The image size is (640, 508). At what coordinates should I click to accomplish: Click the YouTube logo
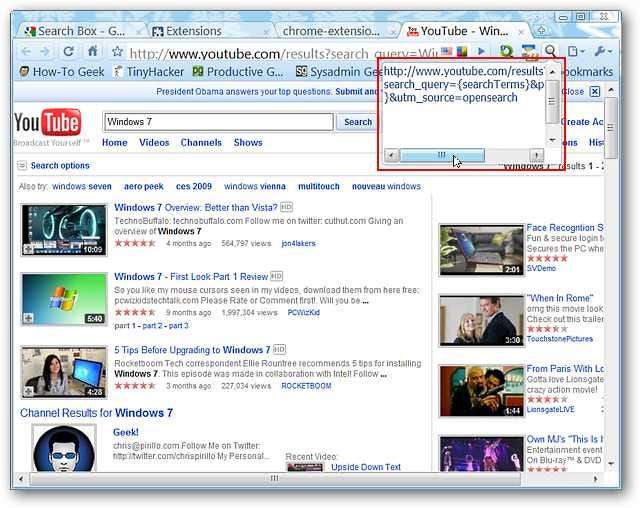tap(47, 124)
